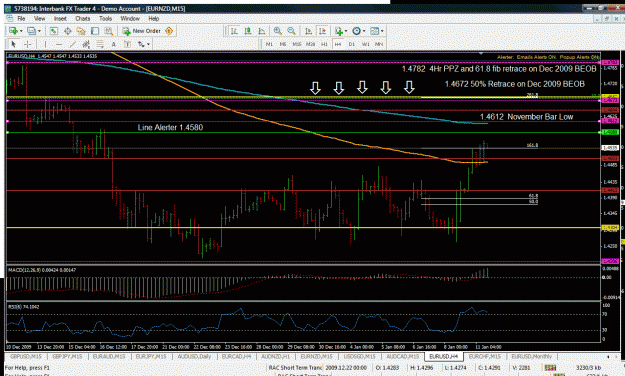
Task: Zoom in on the chart
Action: coord(278,31)
